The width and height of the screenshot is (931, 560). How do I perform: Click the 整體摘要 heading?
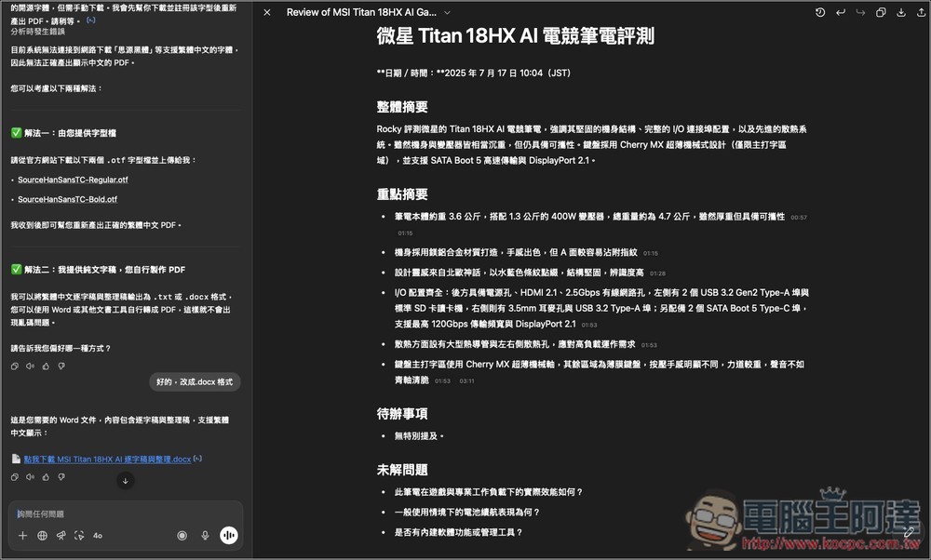pos(402,107)
